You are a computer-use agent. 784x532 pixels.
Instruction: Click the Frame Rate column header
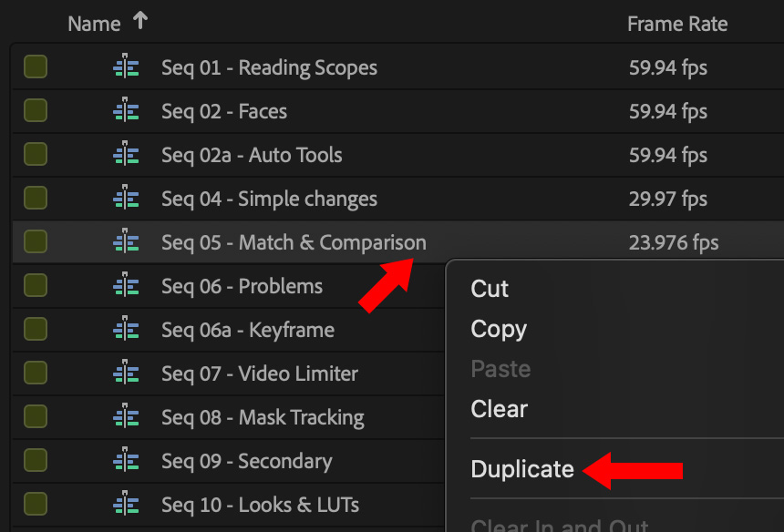point(677,25)
